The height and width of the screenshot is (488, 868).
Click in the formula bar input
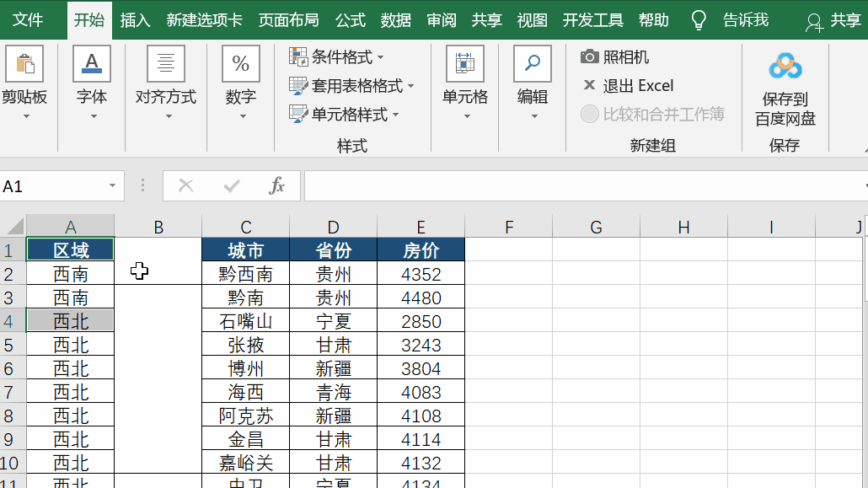coord(586,185)
